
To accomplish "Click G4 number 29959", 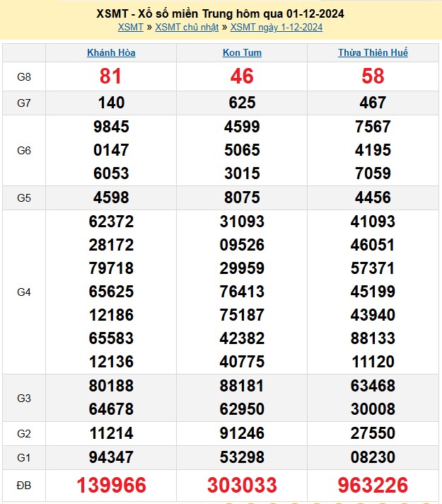I will tap(242, 268).
